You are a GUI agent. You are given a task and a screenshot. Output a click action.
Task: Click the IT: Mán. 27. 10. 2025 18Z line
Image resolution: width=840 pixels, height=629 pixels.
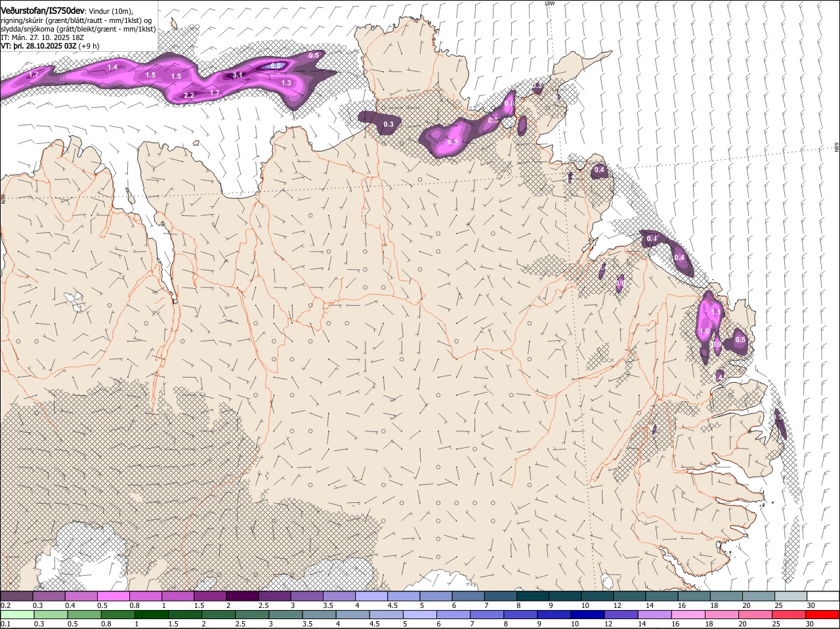(x=42, y=37)
